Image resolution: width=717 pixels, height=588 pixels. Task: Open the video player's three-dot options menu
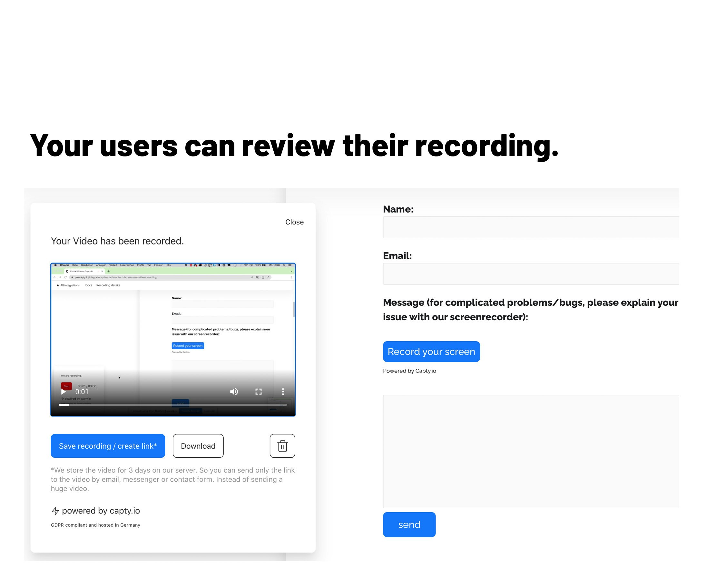click(283, 392)
